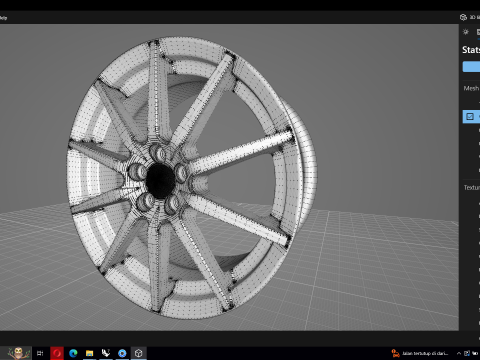Screen dimensions: 480x360
Task: Open the meet-now tray icon with blue dot
Action: [x=467, y=353]
